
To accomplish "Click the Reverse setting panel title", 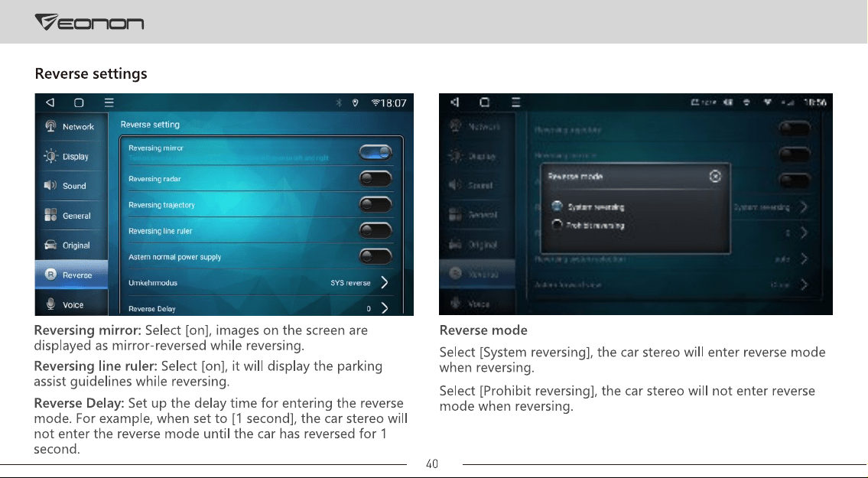I will click(150, 125).
